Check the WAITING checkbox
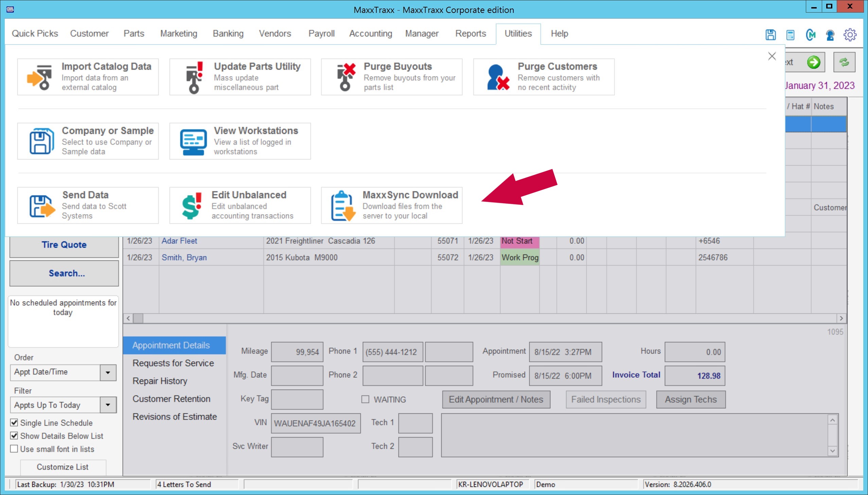The image size is (868, 495). 365,399
